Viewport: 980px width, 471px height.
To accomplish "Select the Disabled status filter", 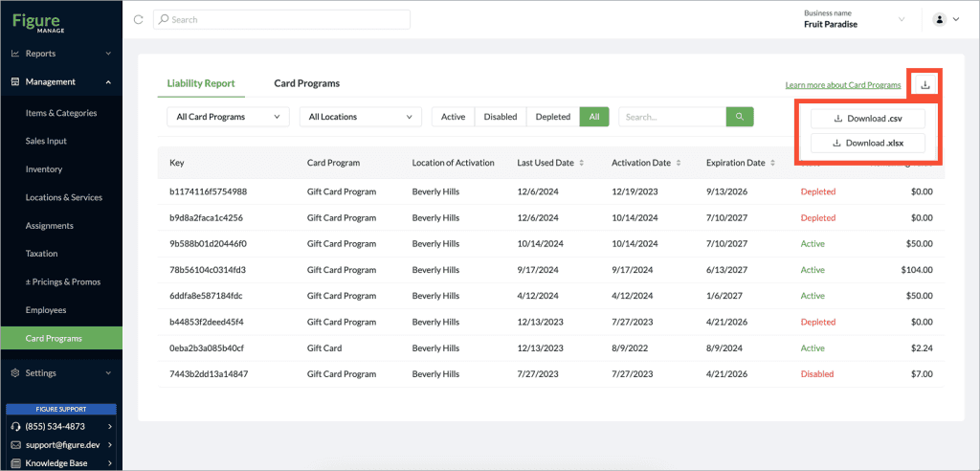I will click(501, 117).
